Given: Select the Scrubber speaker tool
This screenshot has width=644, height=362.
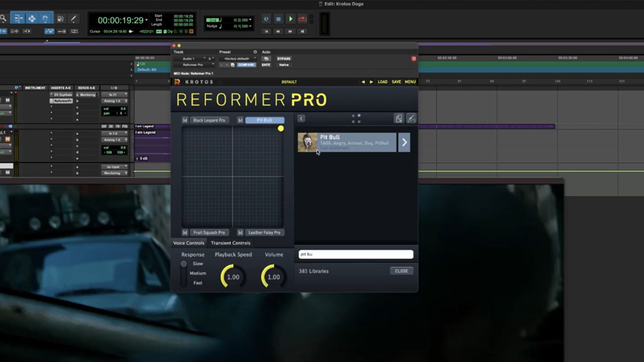Looking at the screenshot, I should tap(60, 19).
